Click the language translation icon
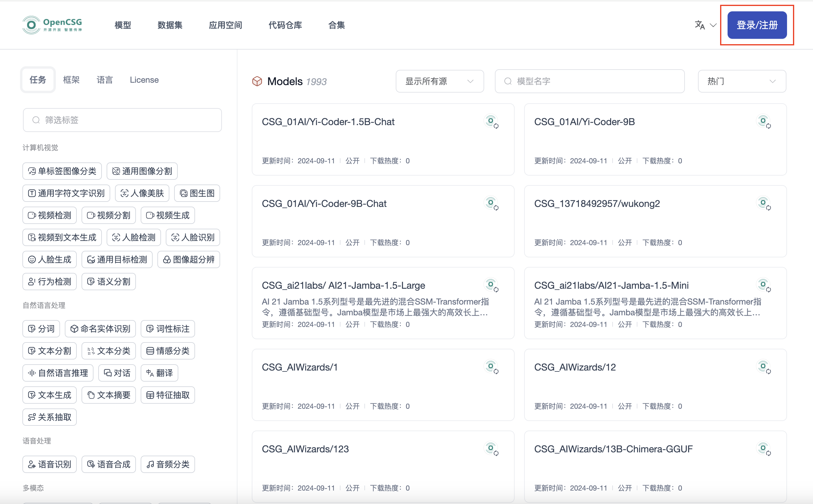 (700, 25)
